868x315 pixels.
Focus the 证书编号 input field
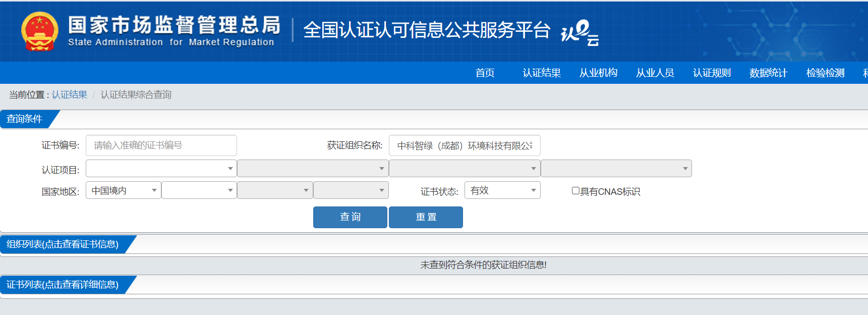161,145
